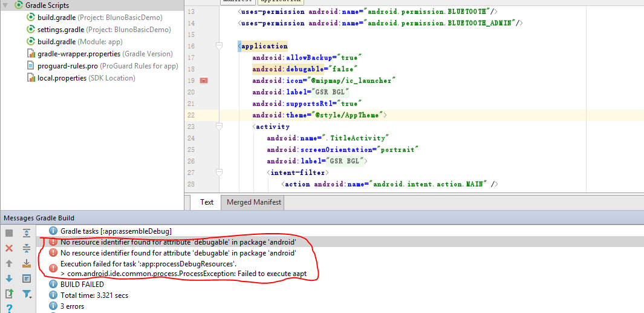644x313 pixels.
Task: Open the help question mark icon
Action: (x=9, y=308)
